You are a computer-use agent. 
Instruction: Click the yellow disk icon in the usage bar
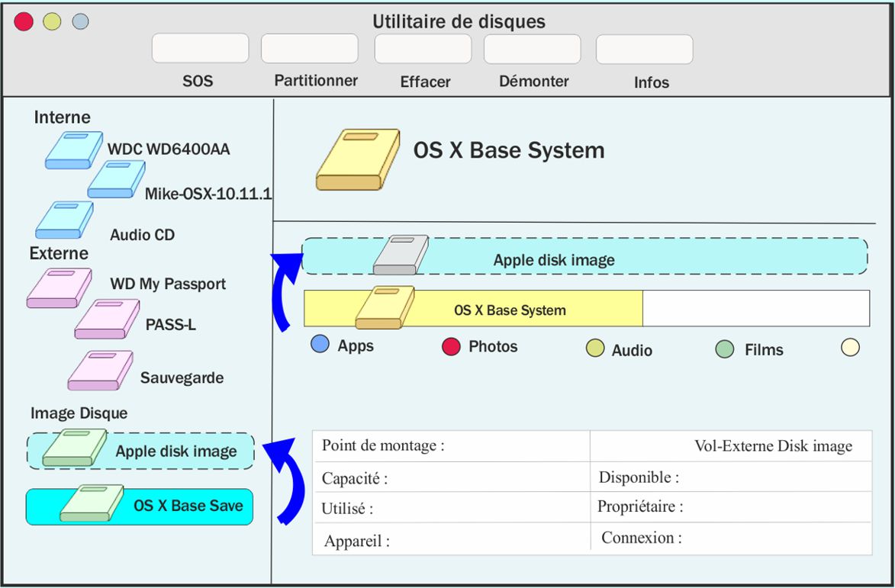[385, 307]
